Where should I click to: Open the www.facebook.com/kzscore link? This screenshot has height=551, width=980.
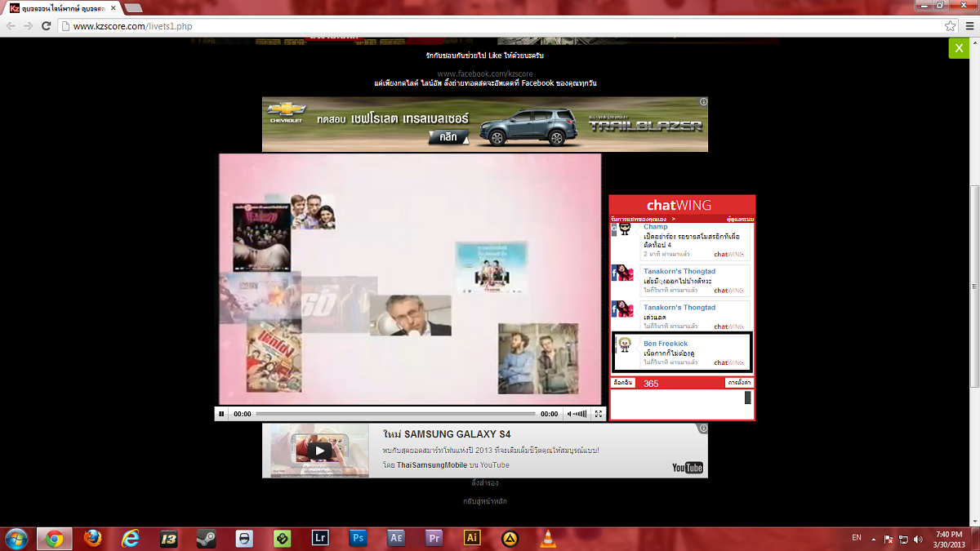[485, 73]
